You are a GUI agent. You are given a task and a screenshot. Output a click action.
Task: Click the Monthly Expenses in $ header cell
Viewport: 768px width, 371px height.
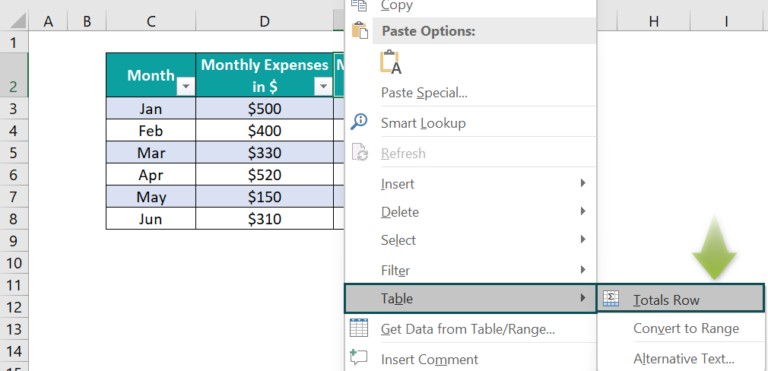264,75
